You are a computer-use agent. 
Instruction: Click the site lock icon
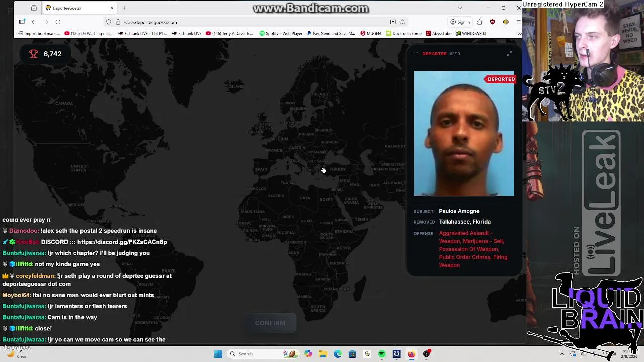[118, 22]
